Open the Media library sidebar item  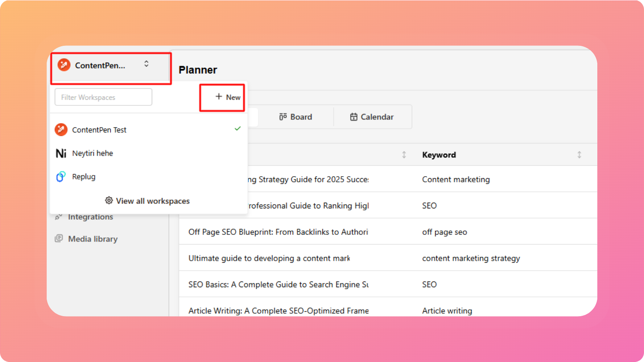tap(93, 239)
